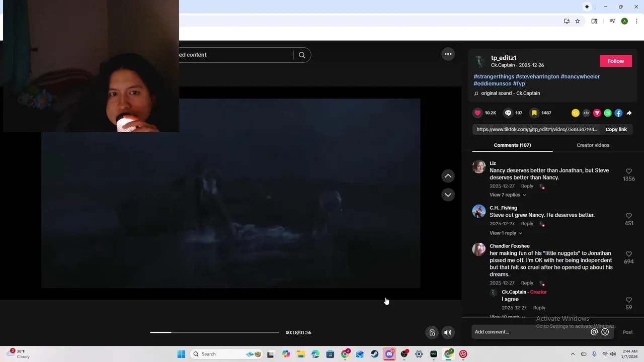Click the pink send to friends icon

point(597,113)
